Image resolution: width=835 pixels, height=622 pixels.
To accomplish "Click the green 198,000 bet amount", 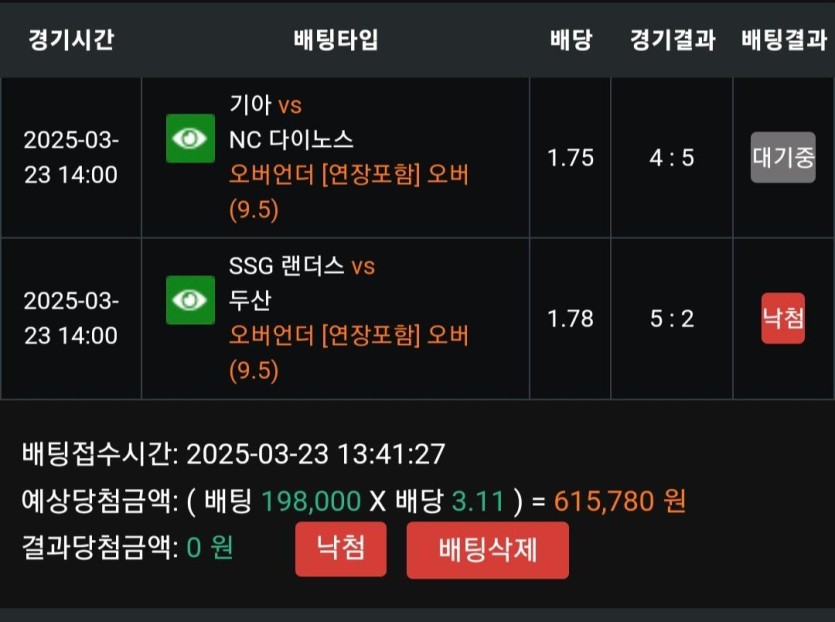I will (x=310, y=500).
